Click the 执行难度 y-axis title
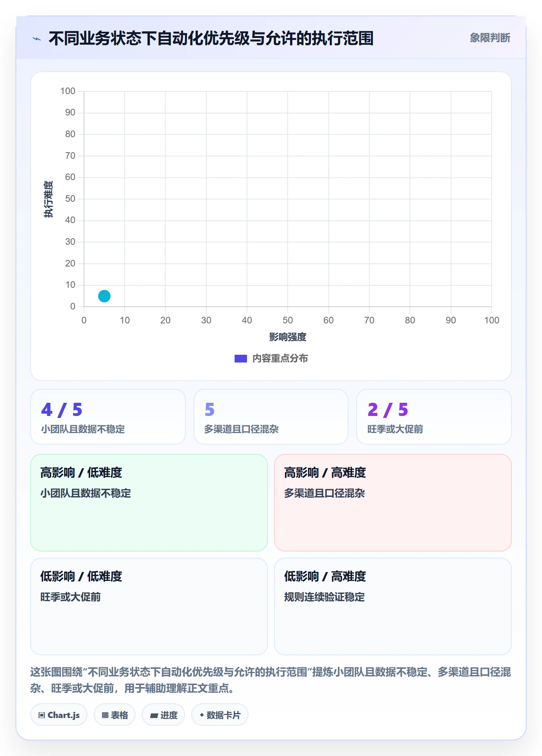The image size is (542, 756). (x=48, y=199)
